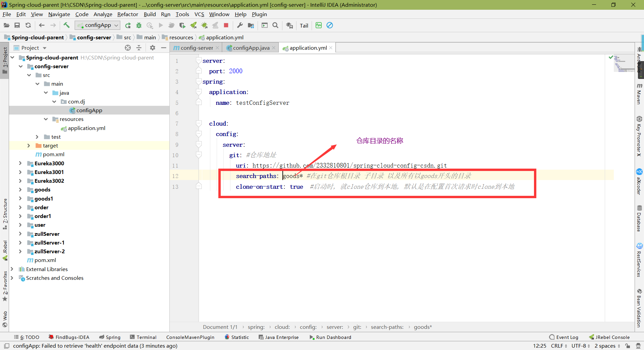Collapse the resources folder
The height and width of the screenshot is (350, 644).
tap(46, 119)
